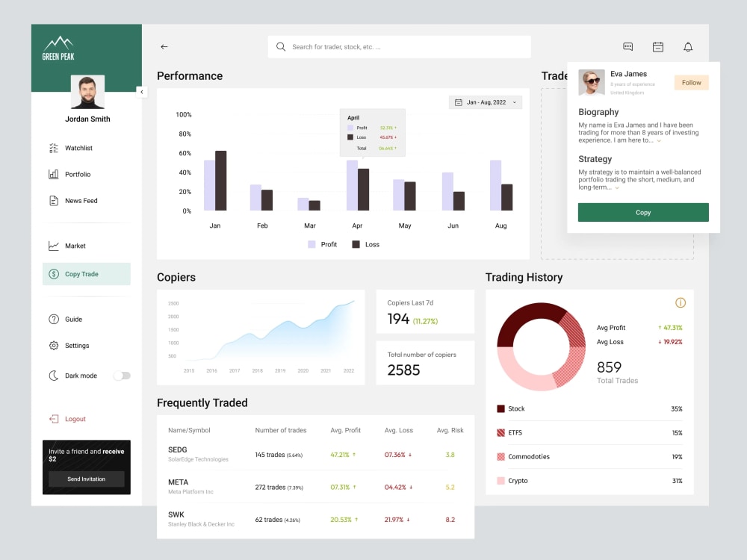The width and height of the screenshot is (747, 560).
Task: Click the Copiers Last 7d value 194
Action: click(x=398, y=319)
